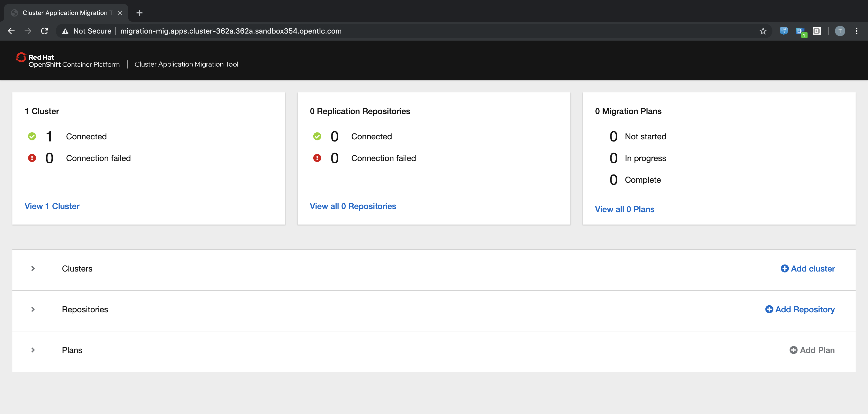This screenshot has width=868, height=414.
Task: Open the T profile avatar
Action: (x=840, y=31)
